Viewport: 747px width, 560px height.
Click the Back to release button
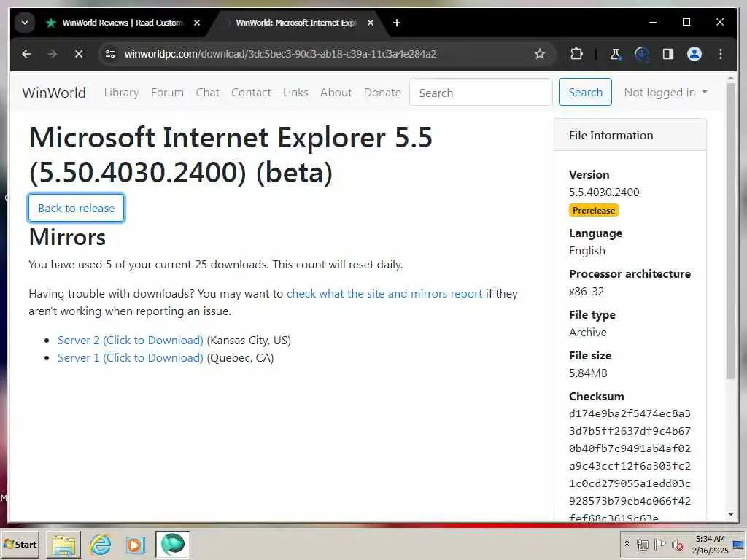[x=76, y=208]
